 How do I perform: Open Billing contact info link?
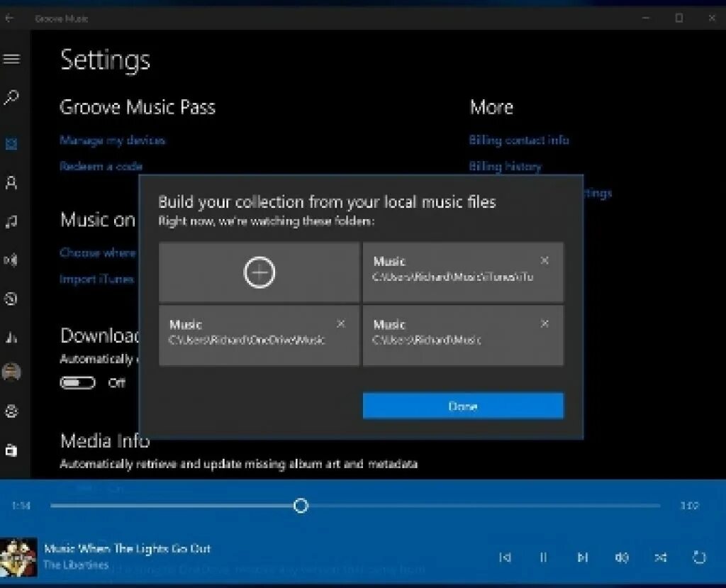tap(519, 140)
